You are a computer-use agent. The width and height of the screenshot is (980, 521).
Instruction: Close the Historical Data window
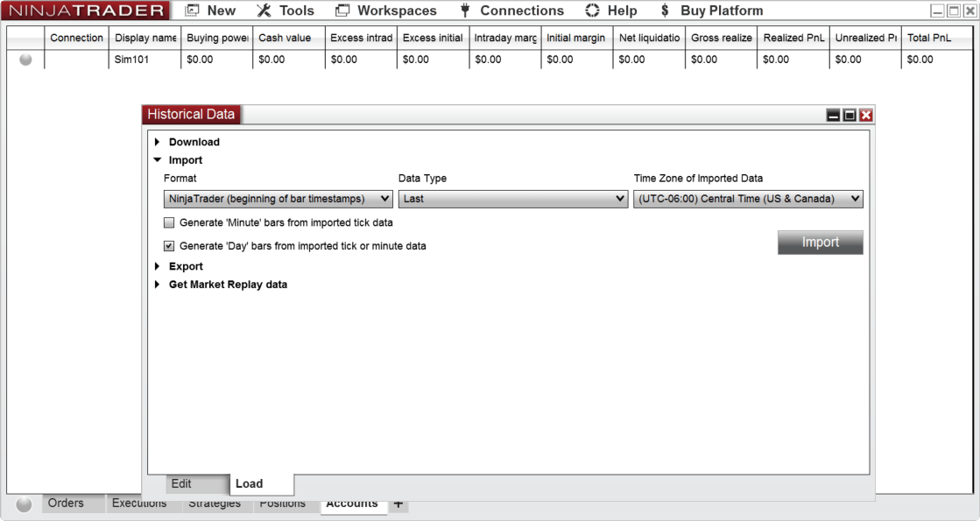tap(865, 115)
